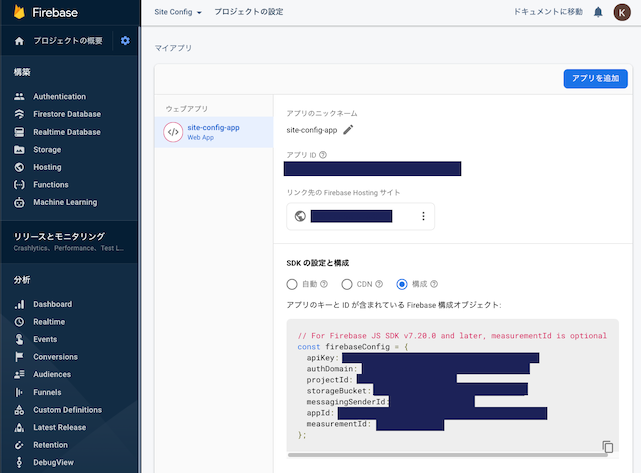This screenshot has width=641, height=473.
Task: Click the Realtime clock icon
Action: click(19, 322)
